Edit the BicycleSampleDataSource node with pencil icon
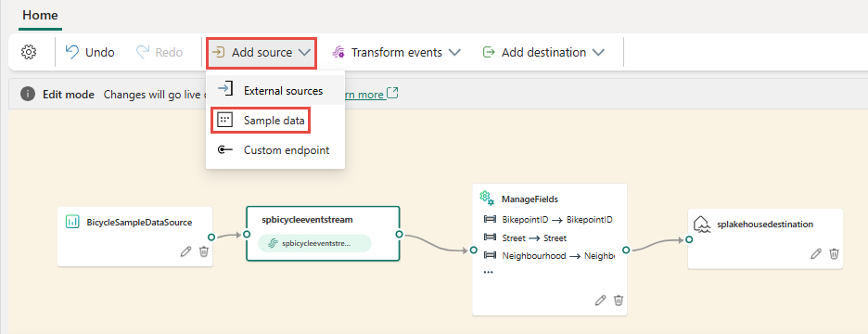 [x=186, y=251]
